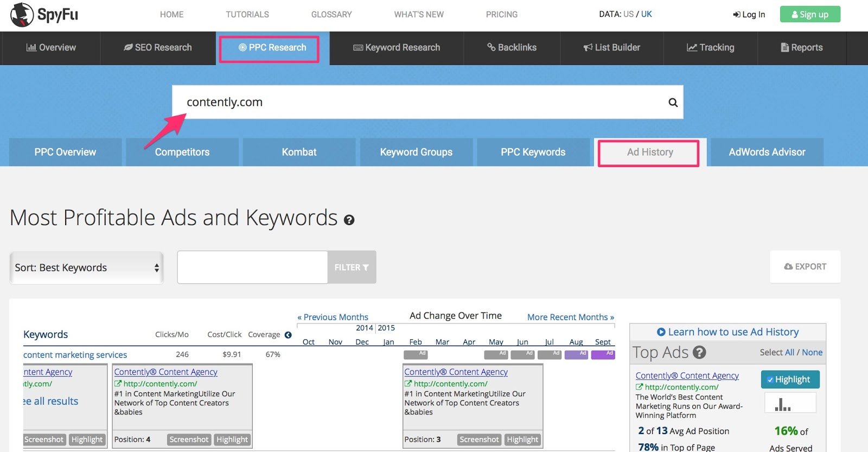Switch data region to UK
The height and width of the screenshot is (452, 868).
647,14
